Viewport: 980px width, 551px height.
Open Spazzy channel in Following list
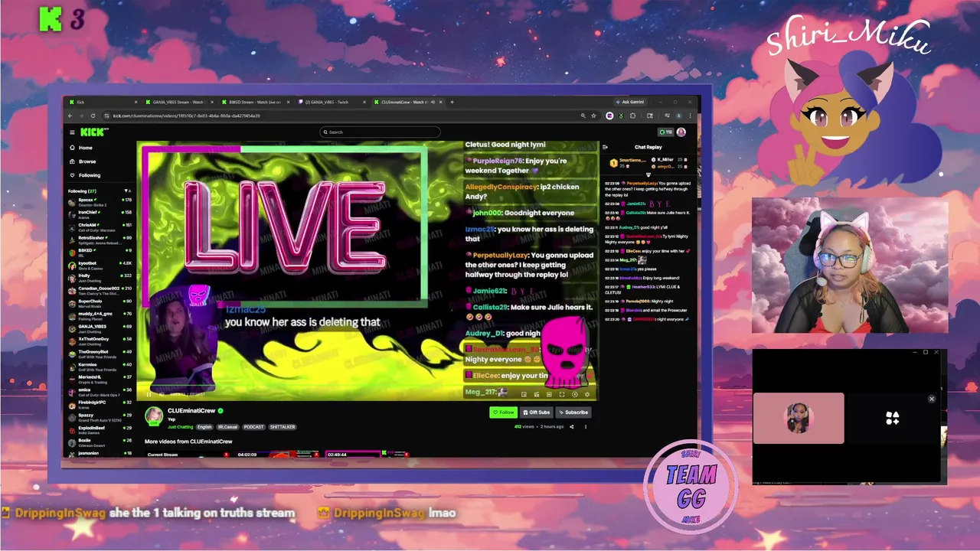coord(100,417)
